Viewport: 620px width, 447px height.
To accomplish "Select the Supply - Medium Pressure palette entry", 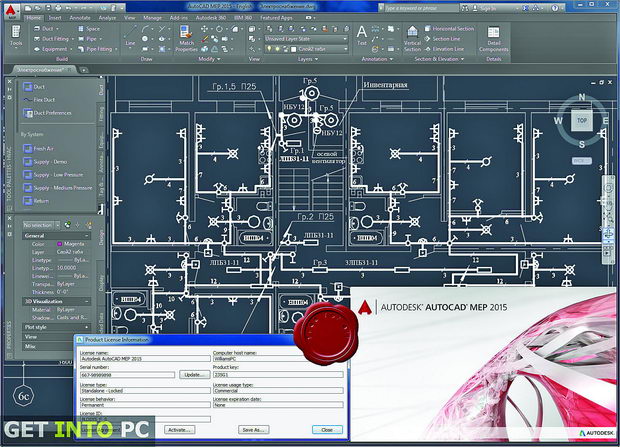I will (x=58, y=188).
